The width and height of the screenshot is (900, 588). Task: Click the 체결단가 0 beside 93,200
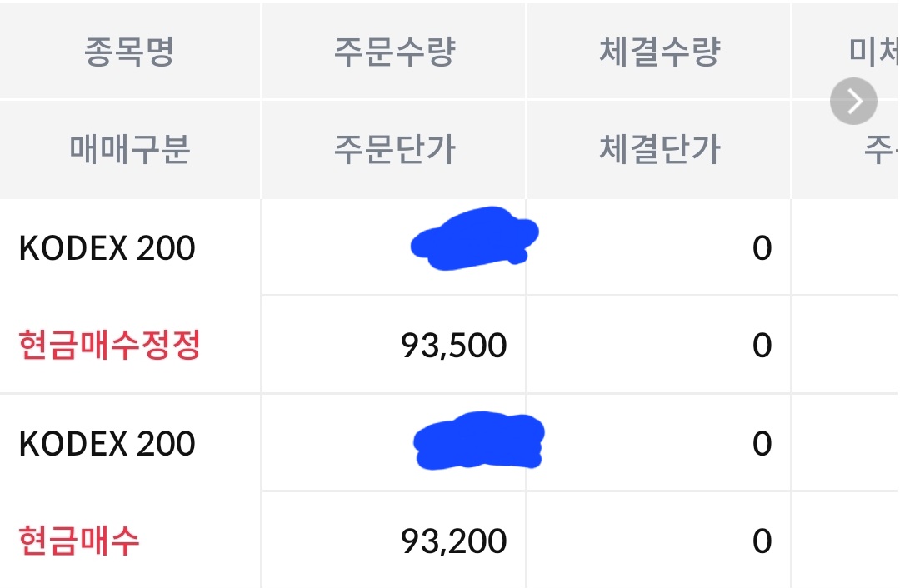tap(762, 541)
